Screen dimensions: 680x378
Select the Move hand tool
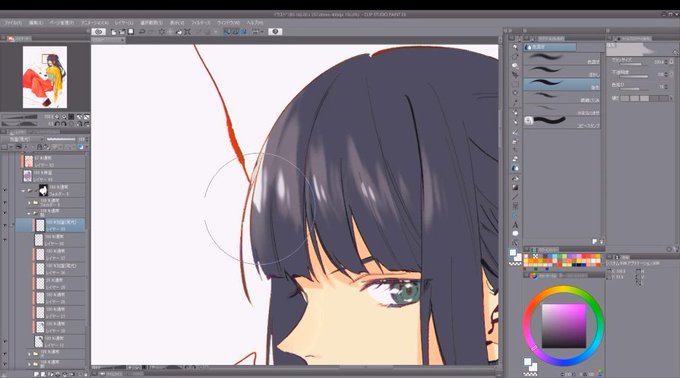pyautogui.click(x=515, y=56)
